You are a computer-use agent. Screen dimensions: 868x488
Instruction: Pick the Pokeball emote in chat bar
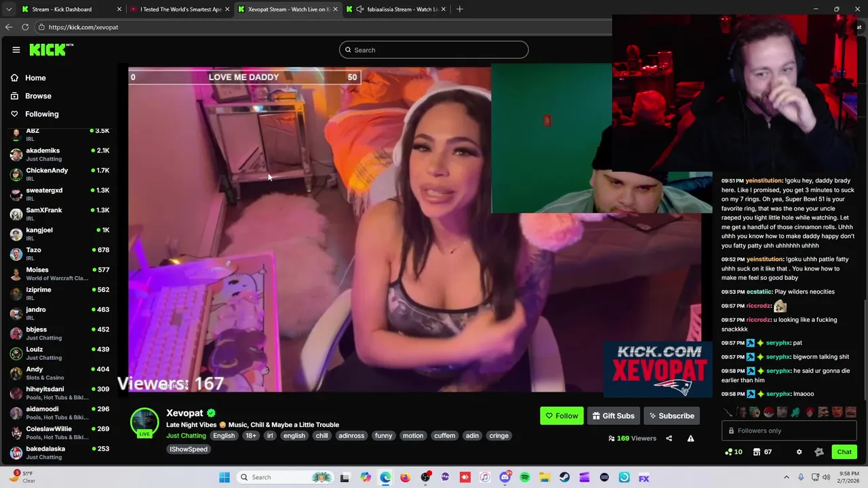(768, 412)
